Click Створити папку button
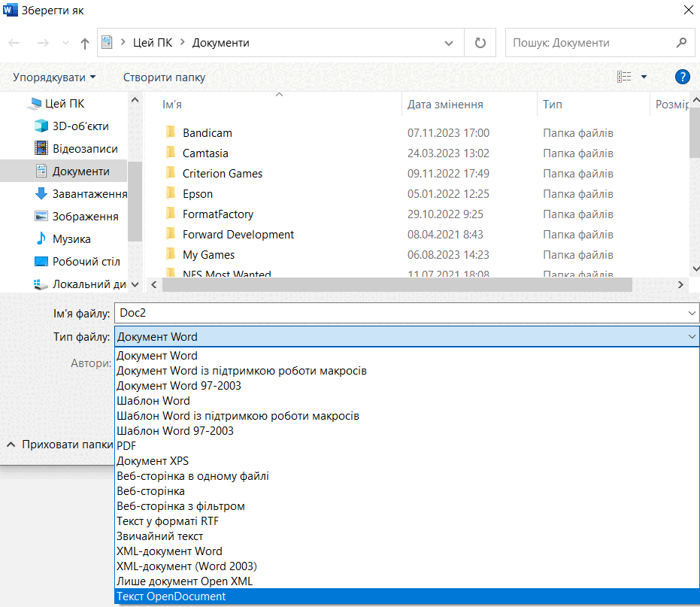 tap(164, 77)
